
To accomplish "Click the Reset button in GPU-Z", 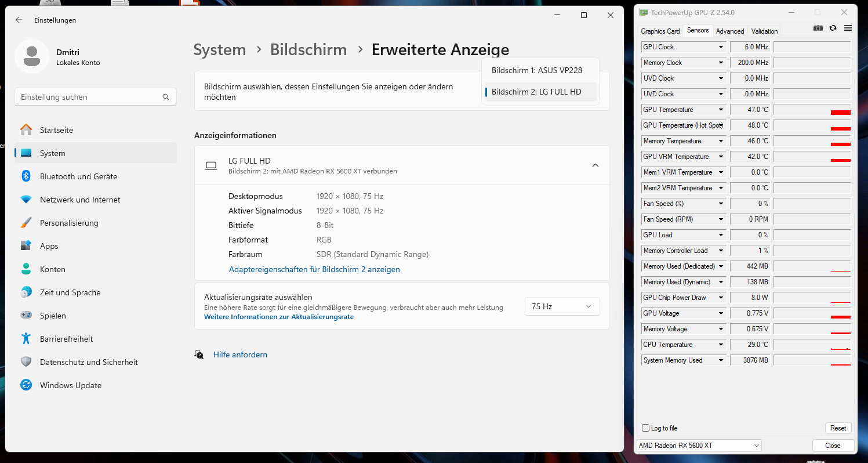I will click(838, 428).
